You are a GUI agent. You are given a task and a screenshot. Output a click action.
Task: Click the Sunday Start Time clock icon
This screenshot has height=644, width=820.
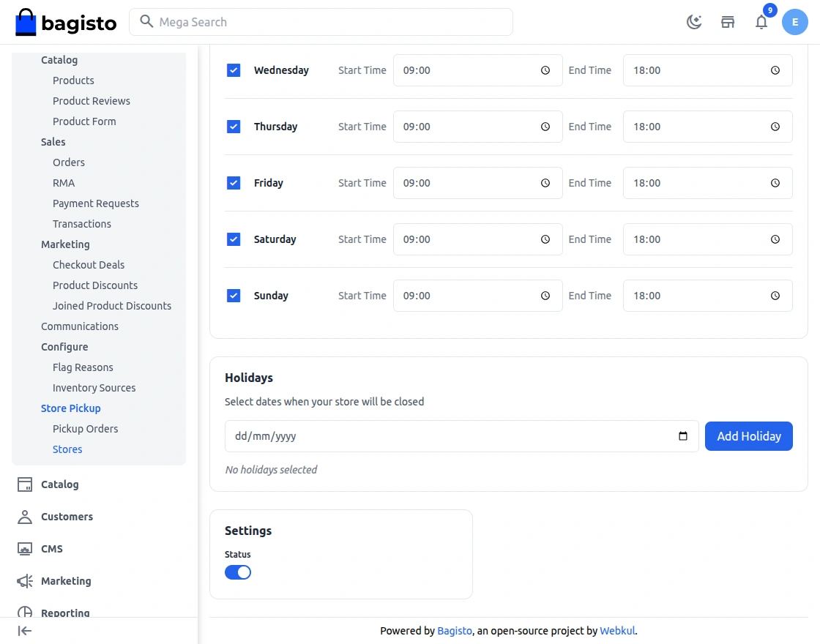(545, 296)
